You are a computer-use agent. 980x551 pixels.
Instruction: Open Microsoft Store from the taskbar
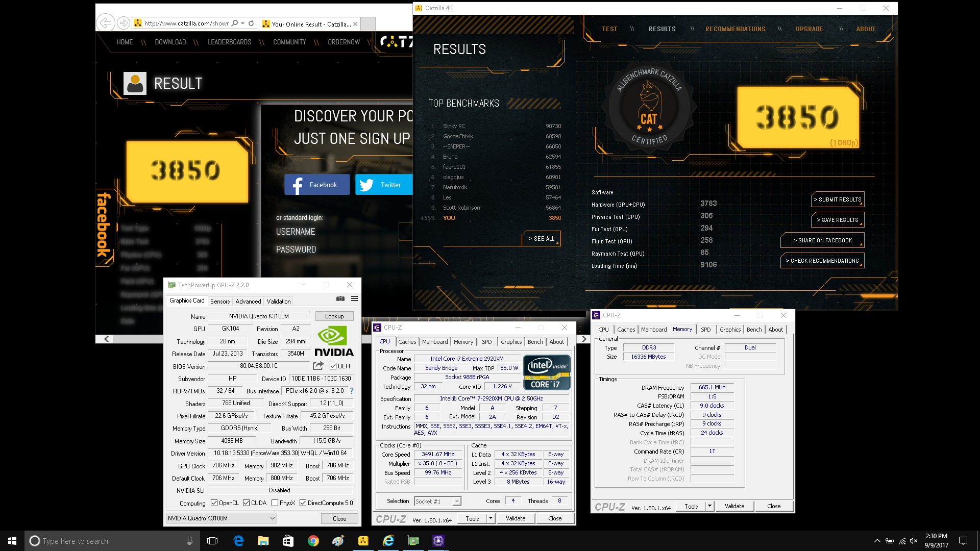tap(288, 541)
